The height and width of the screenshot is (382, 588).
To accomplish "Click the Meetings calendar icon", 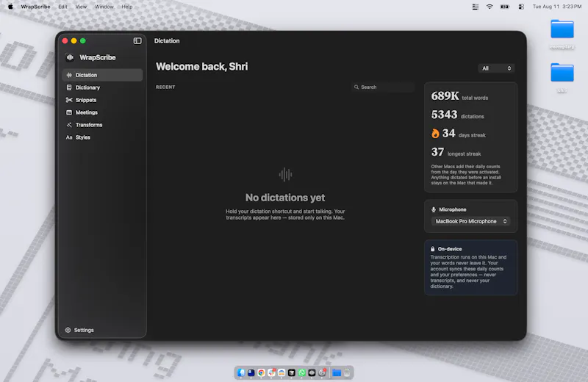I will coord(69,112).
